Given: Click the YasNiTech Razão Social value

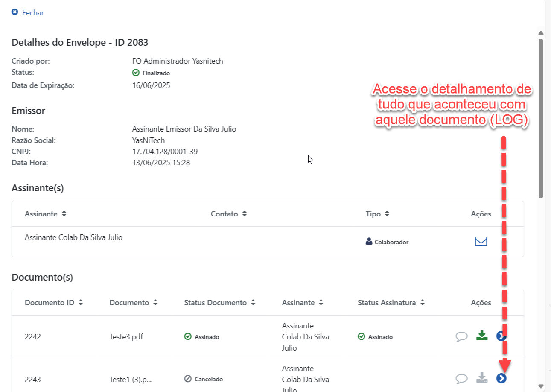Looking at the screenshot, I should click(149, 140).
